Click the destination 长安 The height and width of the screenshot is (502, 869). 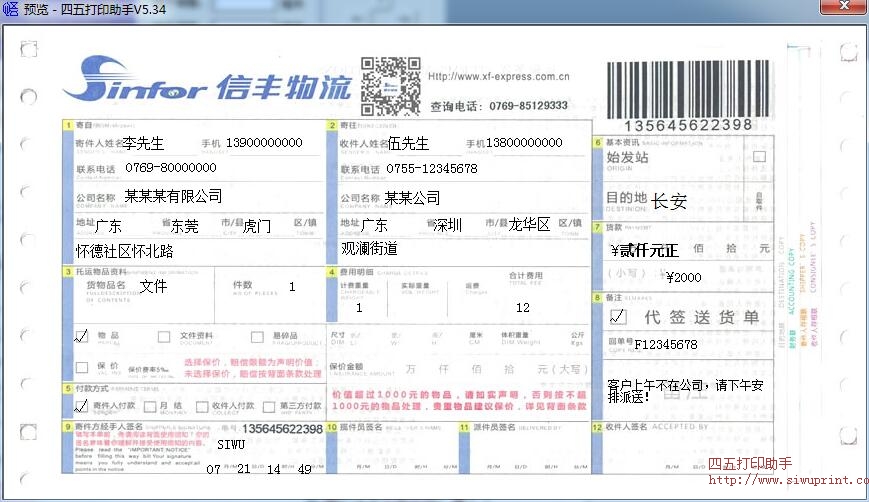(x=669, y=201)
